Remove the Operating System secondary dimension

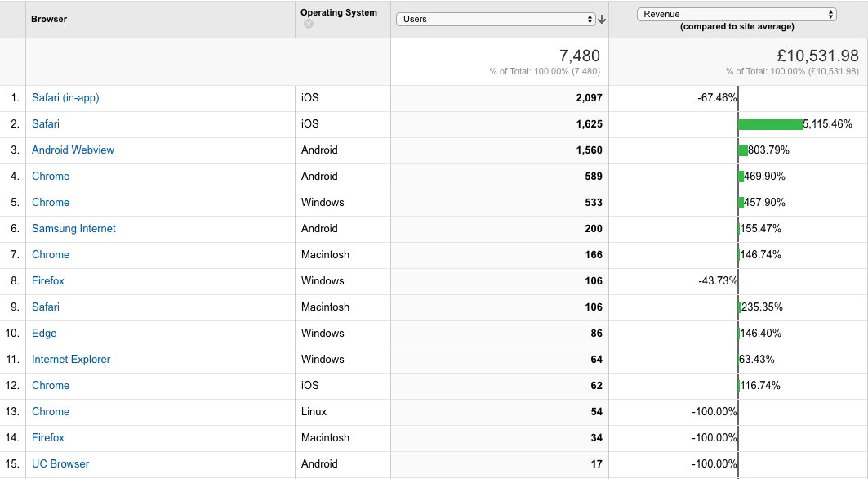click(x=309, y=24)
